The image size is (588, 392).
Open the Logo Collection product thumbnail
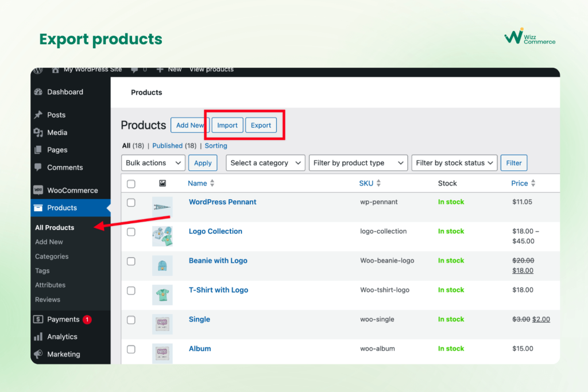pyautogui.click(x=163, y=236)
